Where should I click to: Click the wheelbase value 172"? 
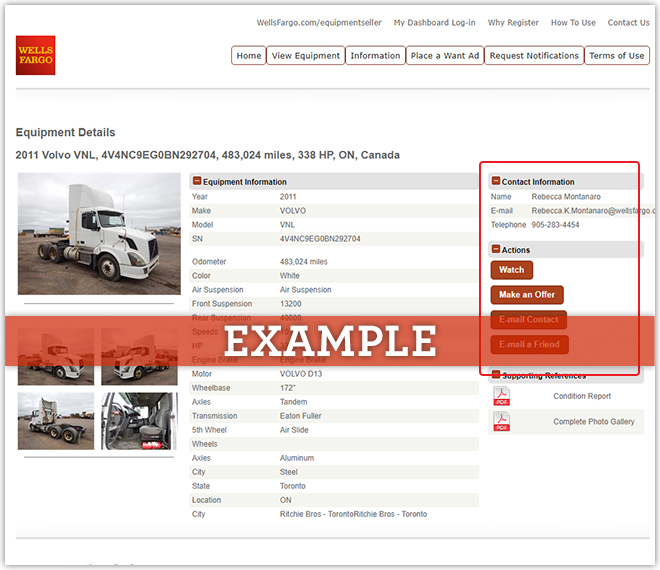[287, 388]
